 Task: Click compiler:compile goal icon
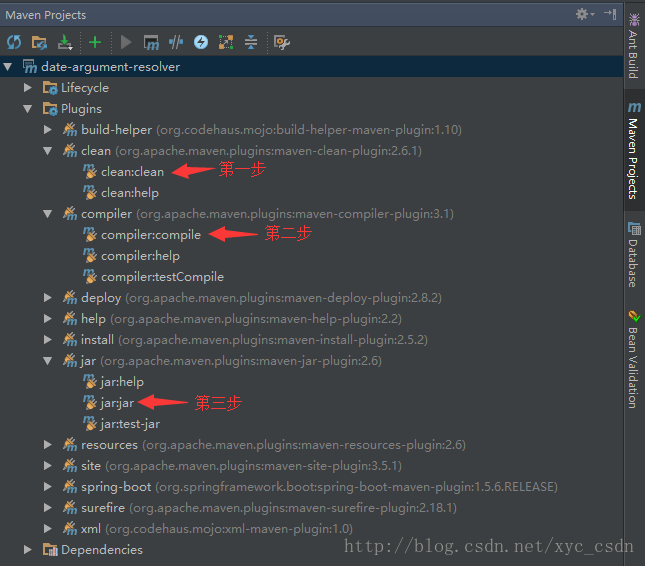(90, 235)
